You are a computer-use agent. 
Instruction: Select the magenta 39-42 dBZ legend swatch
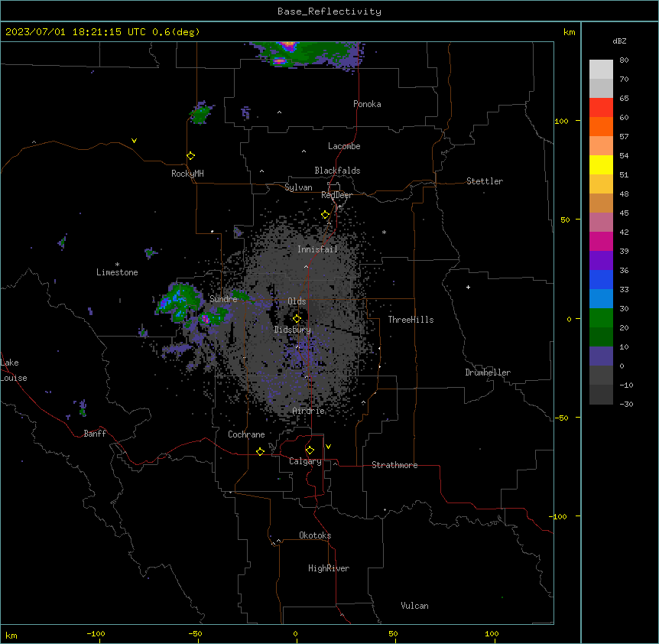point(601,241)
